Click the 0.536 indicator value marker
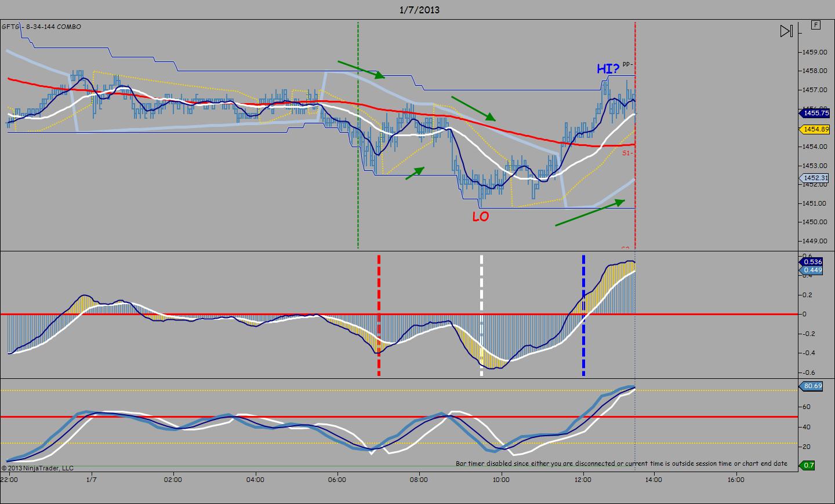835x504 pixels. pos(812,262)
